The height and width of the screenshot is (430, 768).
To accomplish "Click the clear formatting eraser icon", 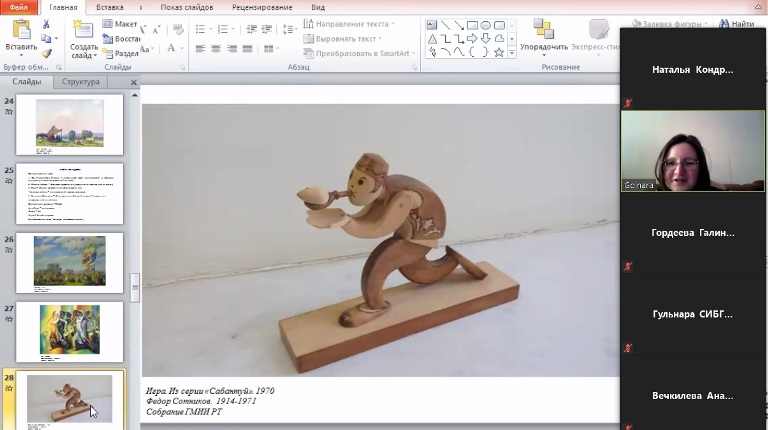I will click(x=178, y=29).
